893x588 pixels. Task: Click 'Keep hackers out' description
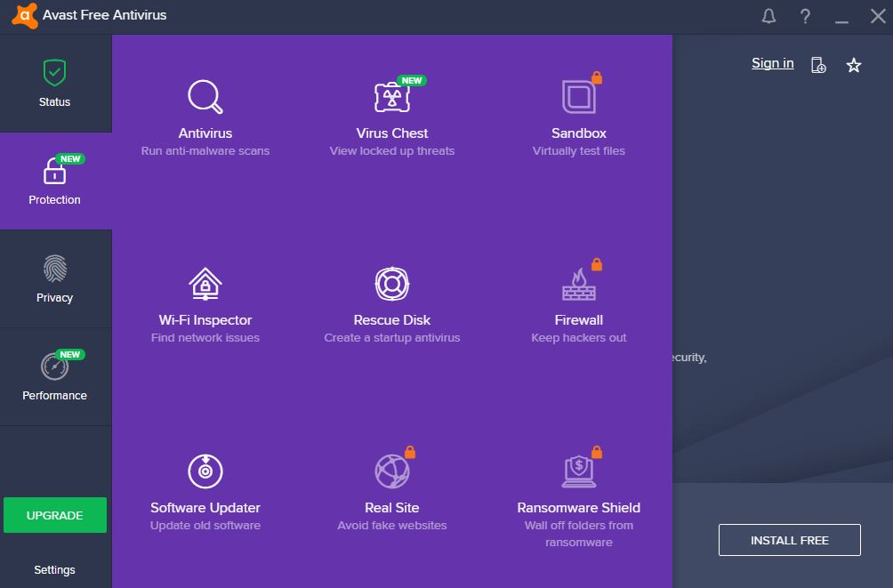[579, 338]
